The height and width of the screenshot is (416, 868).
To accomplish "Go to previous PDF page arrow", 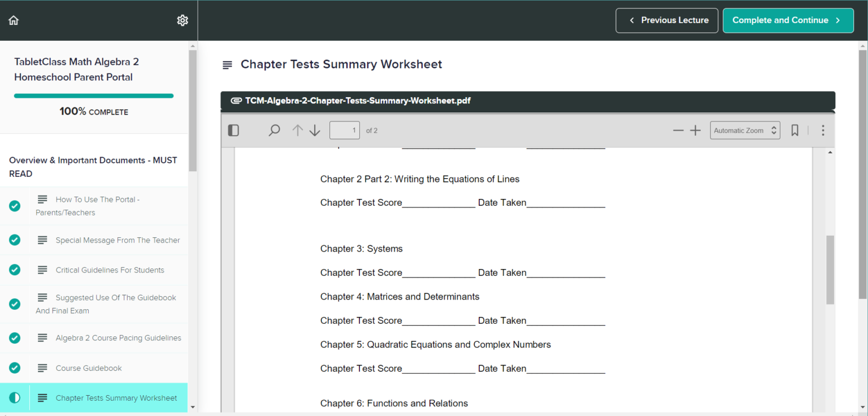I will [297, 131].
